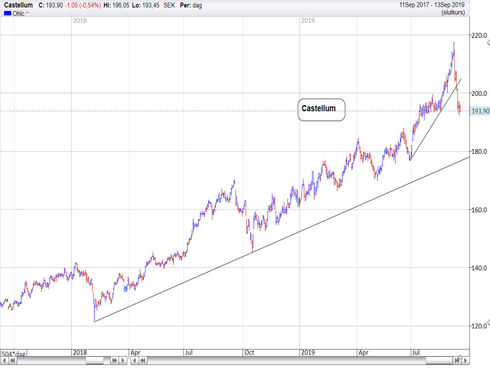
Task: Click left arrow on the time scrollbar
Action: tap(135, 361)
